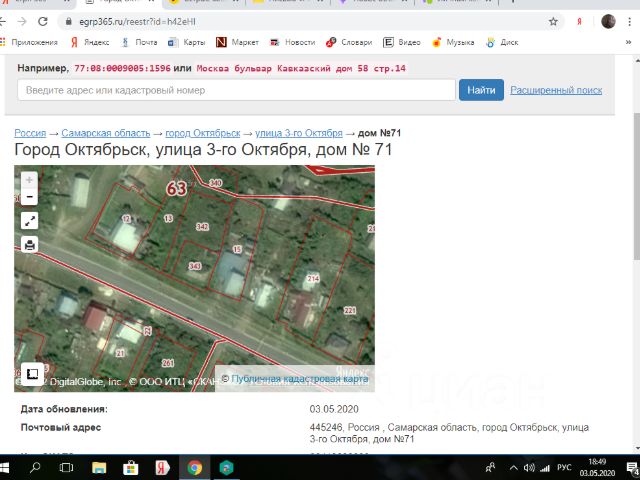Viewport: 640px width, 480px height.
Task: Go to the Самарская область breadcrumb
Action: 105,133
